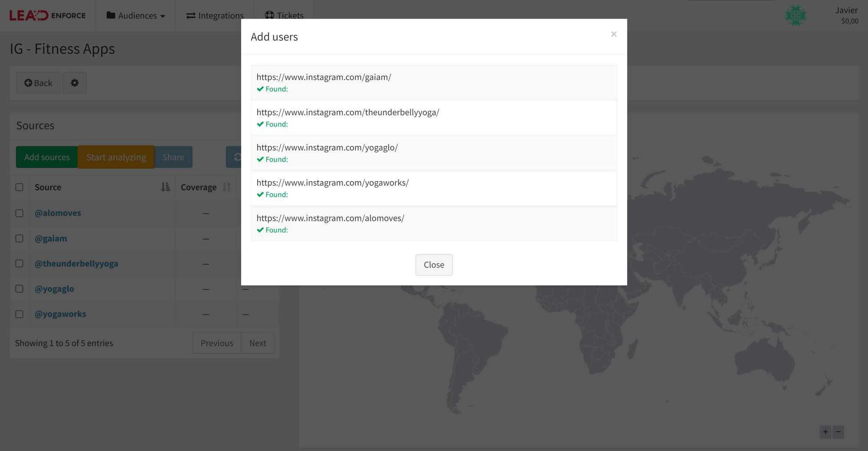
Task: Sort by Source column icon
Action: (165, 187)
